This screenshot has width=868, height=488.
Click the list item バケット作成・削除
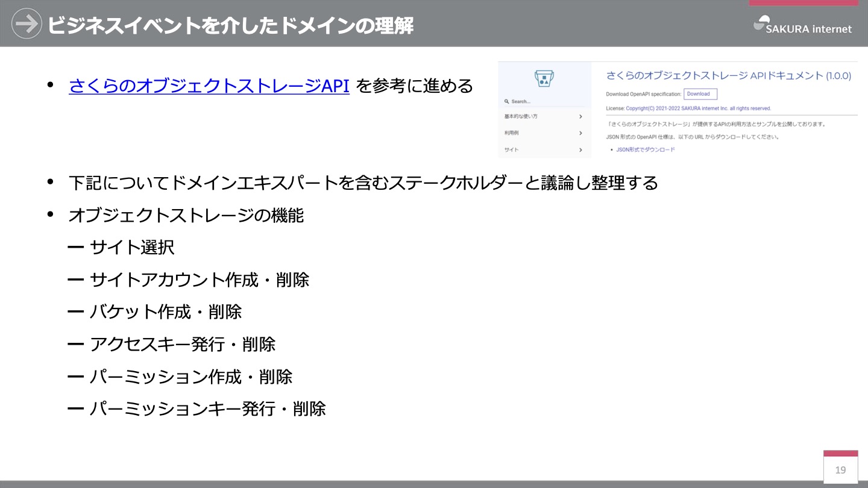(x=166, y=312)
